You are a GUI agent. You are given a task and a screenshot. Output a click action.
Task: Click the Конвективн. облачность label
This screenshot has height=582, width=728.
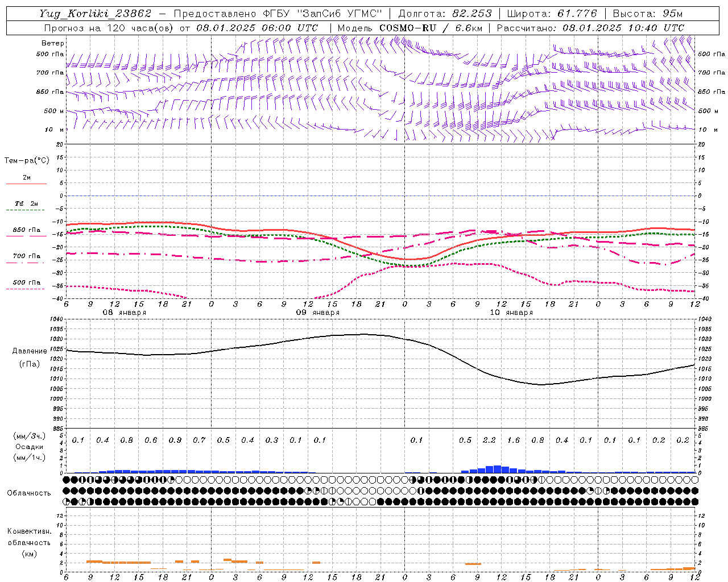29,537
